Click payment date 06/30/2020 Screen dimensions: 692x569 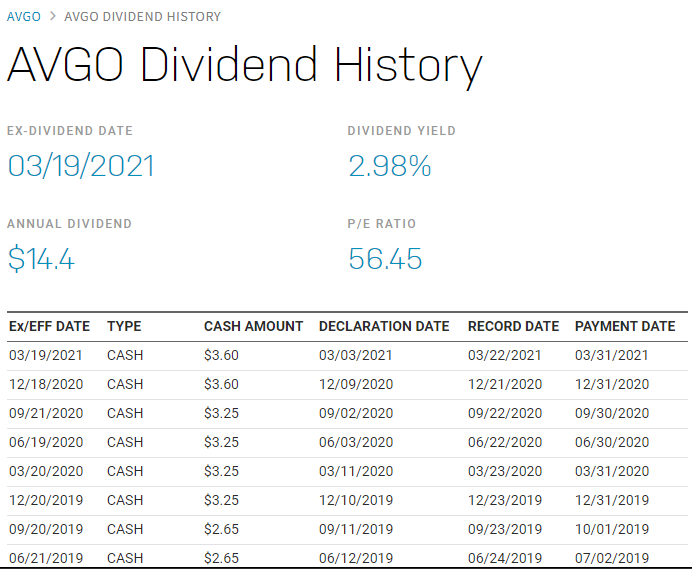pyautogui.click(x=612, y=442)
